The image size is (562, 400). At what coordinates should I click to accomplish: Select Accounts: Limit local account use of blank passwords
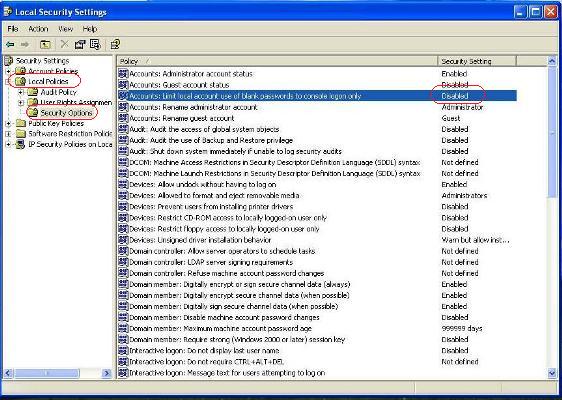point(317,96)
